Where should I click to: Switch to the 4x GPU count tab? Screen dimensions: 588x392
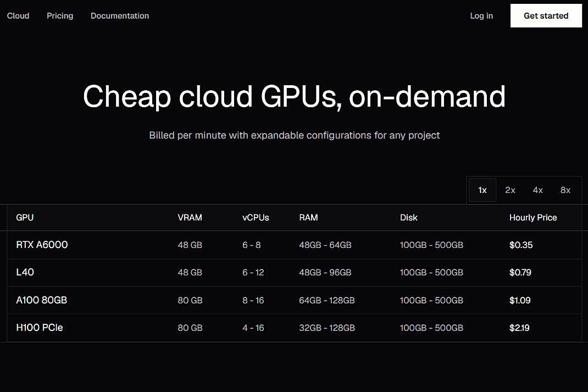coord(538,190)
